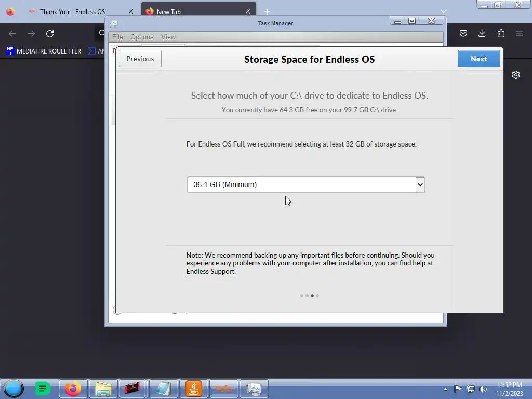Click the third page indicator dot
This screenshot has height=399, width=532.
312,296
